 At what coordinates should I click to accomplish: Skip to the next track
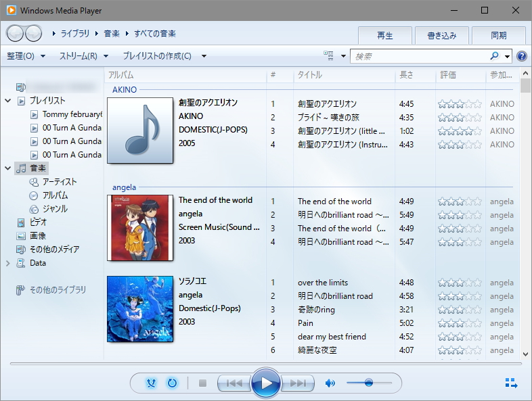pyautogui.click(x=298, y=383)
